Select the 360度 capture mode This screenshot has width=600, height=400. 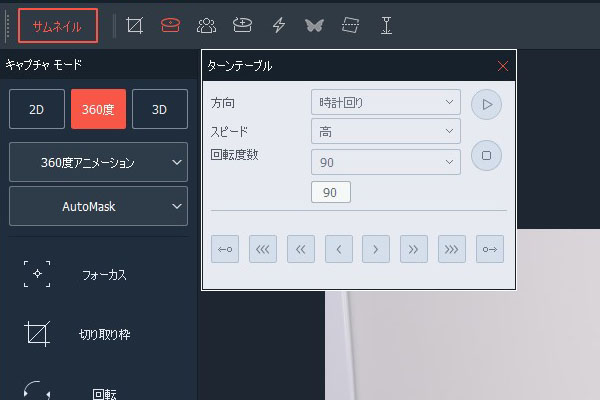[98, 110]
